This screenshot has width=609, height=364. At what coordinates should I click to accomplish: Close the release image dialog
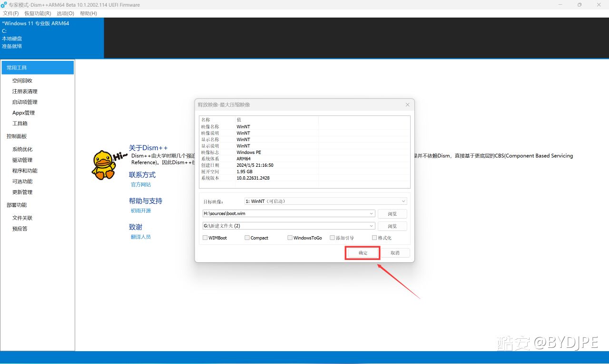[407, 105]
